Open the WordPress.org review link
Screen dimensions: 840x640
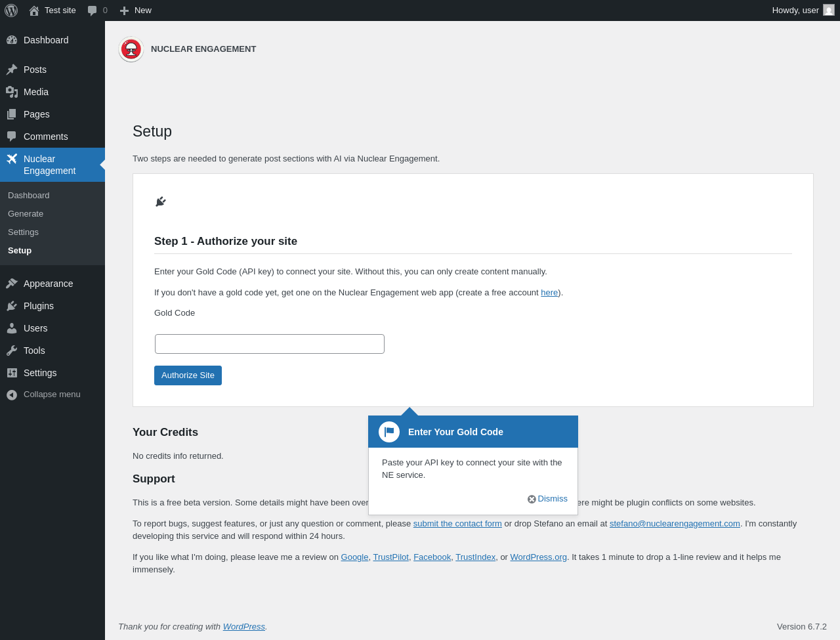point(539,557)
